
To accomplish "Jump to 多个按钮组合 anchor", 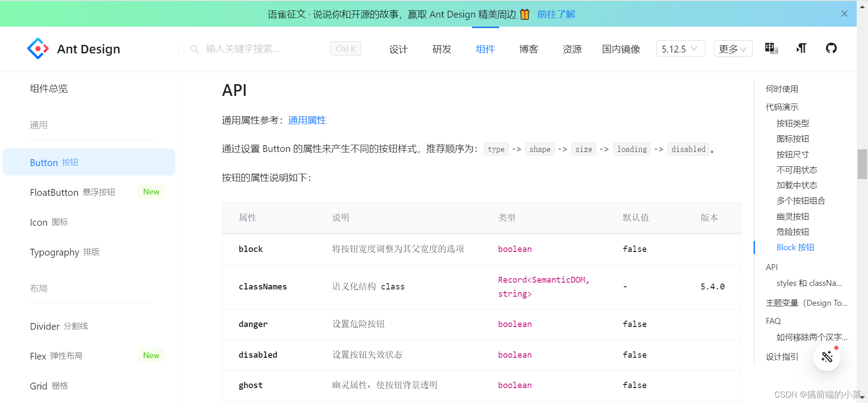I will 801,201.
